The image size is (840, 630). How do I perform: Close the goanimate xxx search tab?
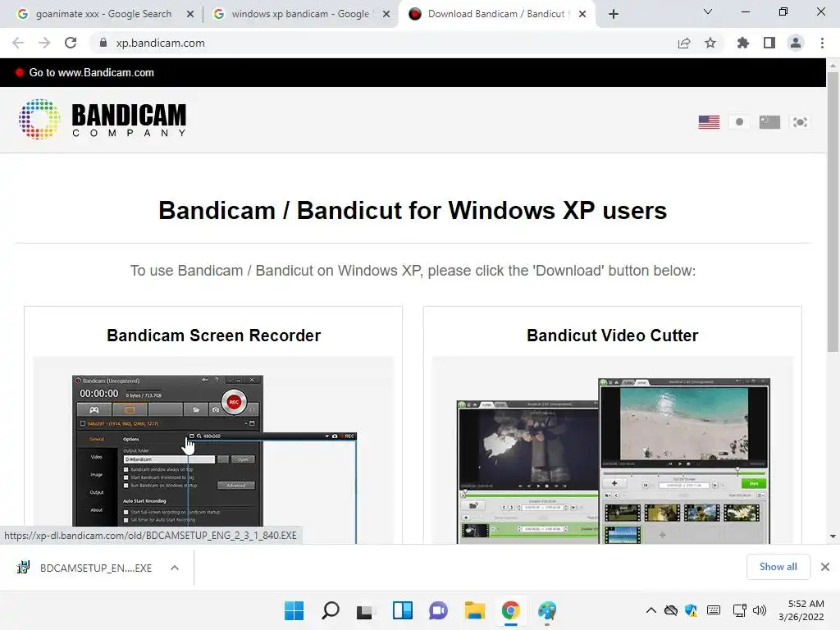(x=190, y=14)
